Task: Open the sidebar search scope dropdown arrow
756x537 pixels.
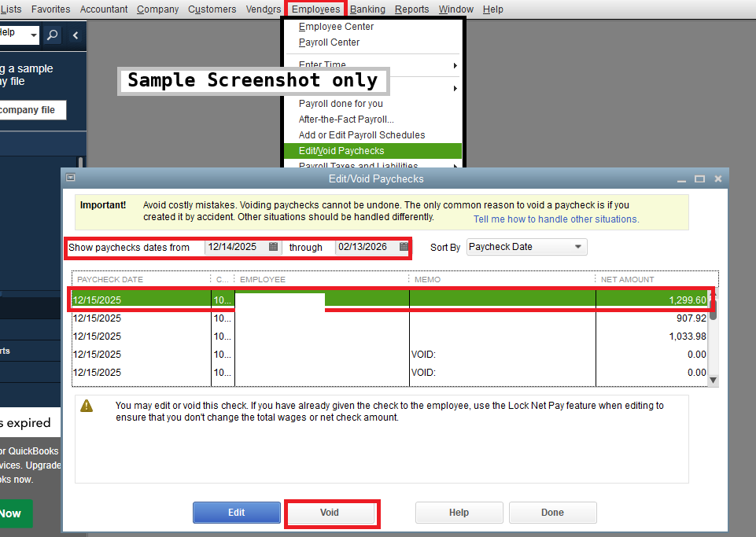Action: point(33,35)
